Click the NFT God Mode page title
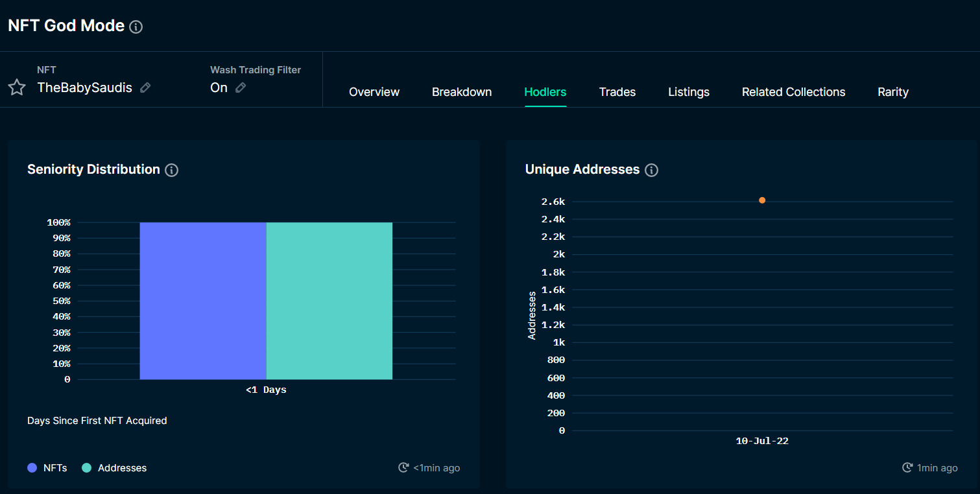Screen dimensions: 980x494 point(66,26)
